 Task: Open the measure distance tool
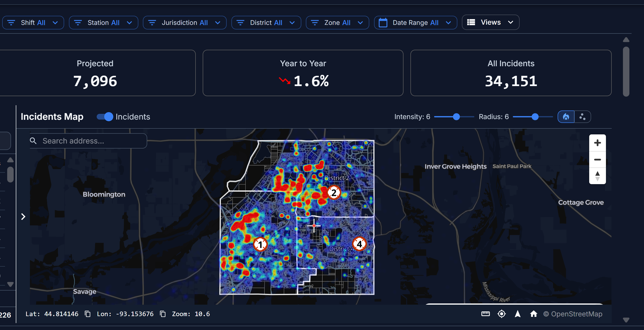pyautogui.click(x=485, y=314)
